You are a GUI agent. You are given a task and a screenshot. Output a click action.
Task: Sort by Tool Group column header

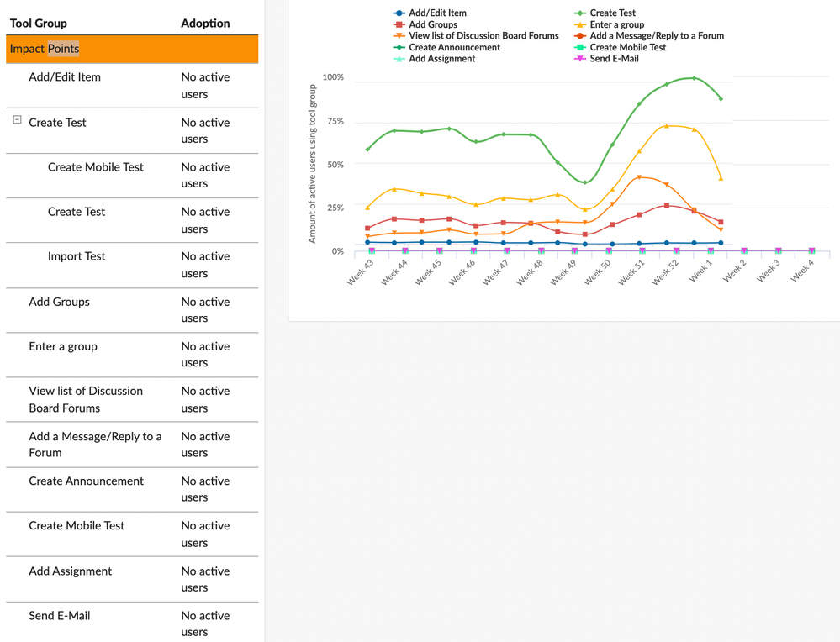tap(39, 23)
